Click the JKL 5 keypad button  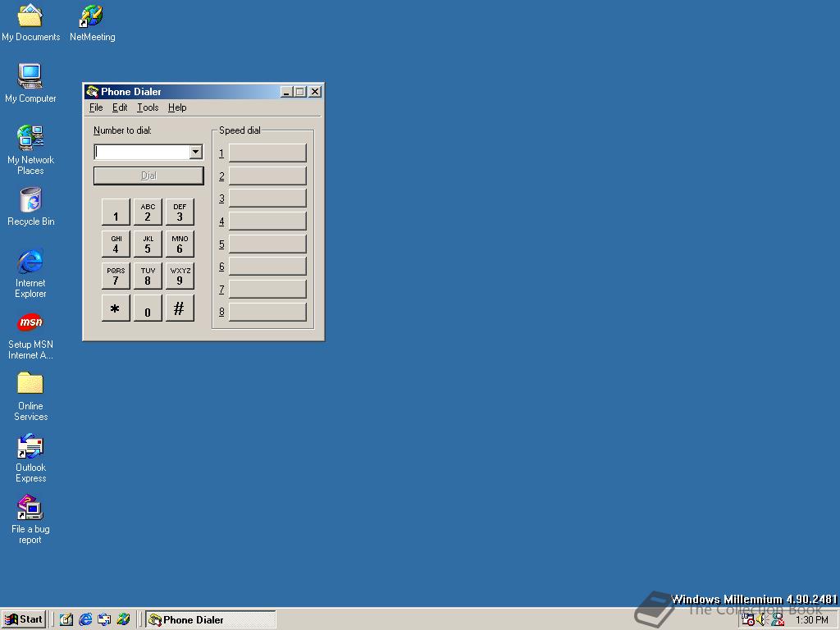tap(148, 244)
